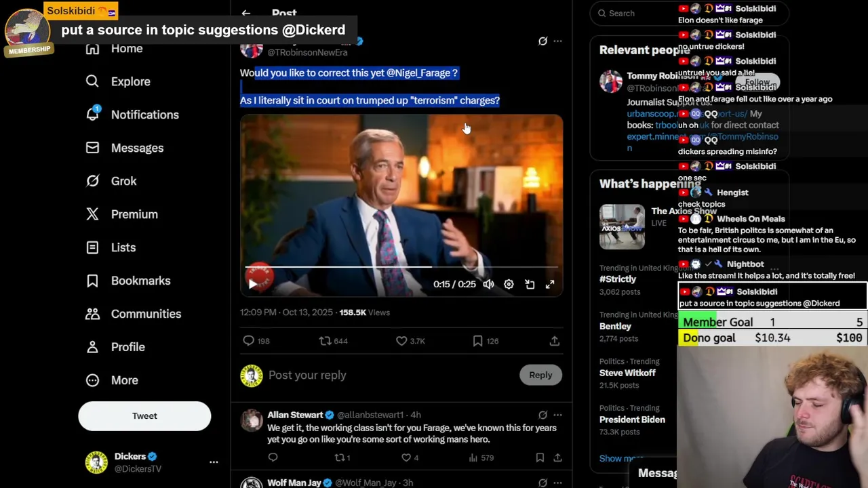This screenshot has width=868, height=488.
Task: Click the repost icon showing 644
Action: coord(325,341)
